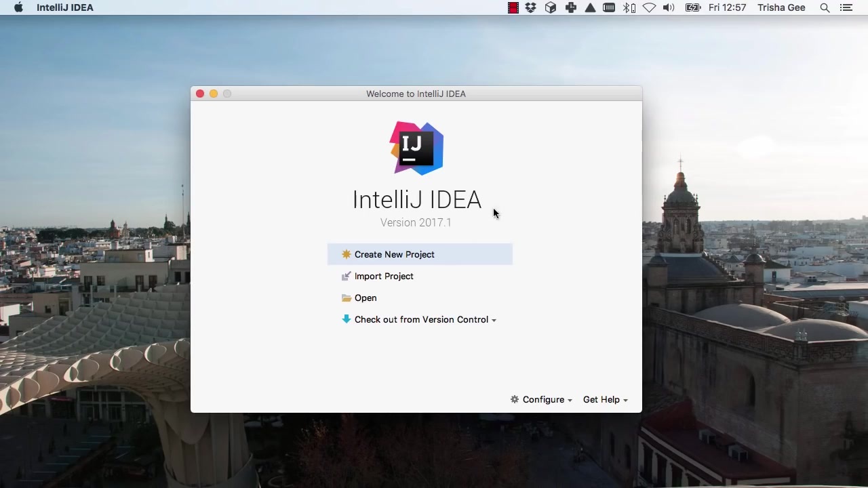The width and height of the screenshot is (868, 488).
Task: Open Notification Center list icon
Action: click(x=846, y=7)
